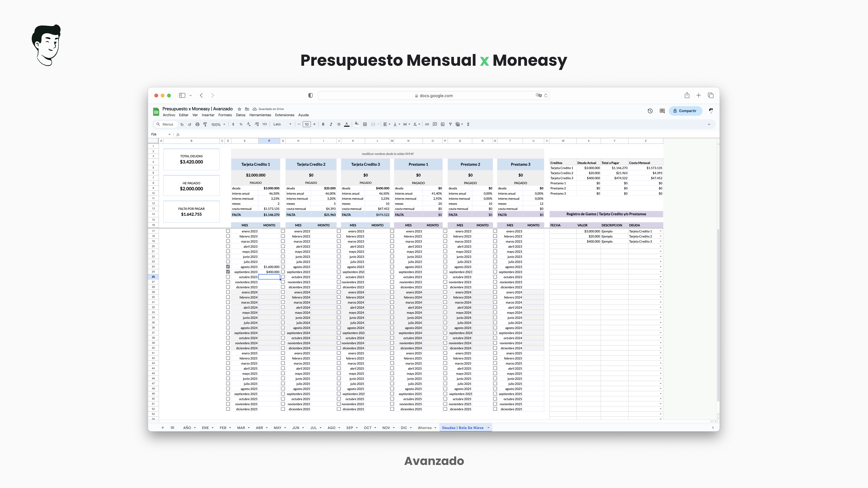Go back in Safari

pos(201,95)
